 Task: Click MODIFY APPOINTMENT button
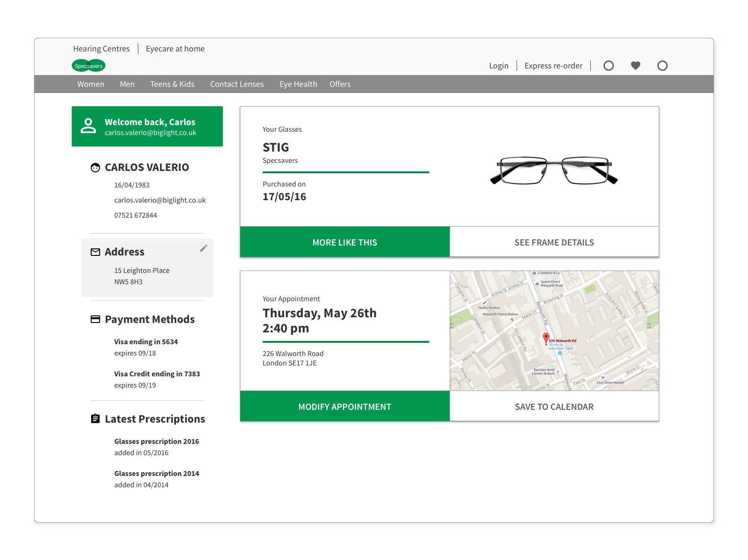tap(345, 407)
